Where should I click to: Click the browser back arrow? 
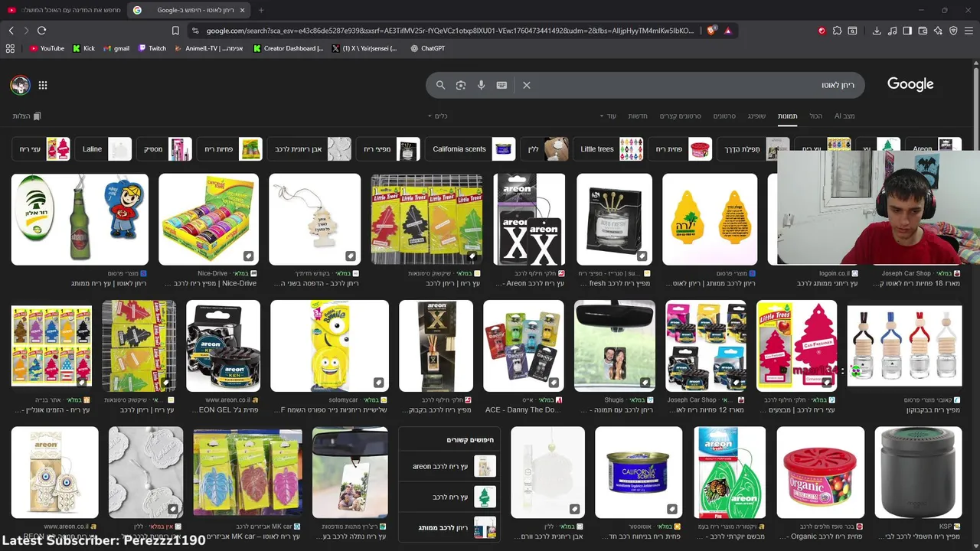pos(11,31)
